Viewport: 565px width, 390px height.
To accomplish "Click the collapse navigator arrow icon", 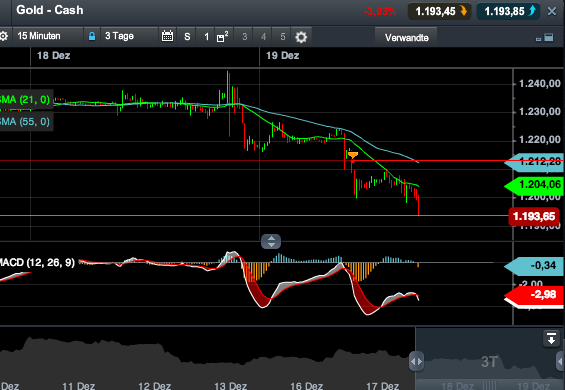I will click(551, 339).
